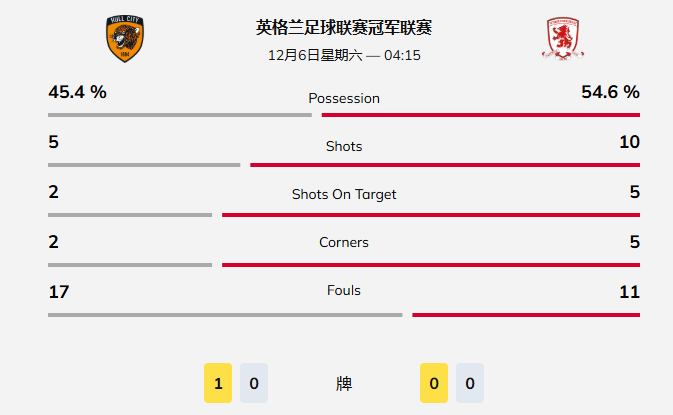This screenshot has height=415, width=673.
Task: Click Hull City's grey fouls bar
Action: (x=225, y=315)
